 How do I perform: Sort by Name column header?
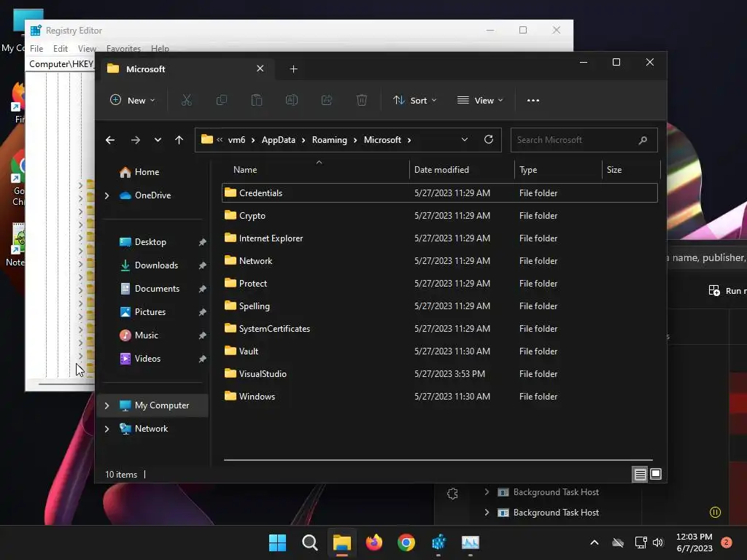pos(245,169)
